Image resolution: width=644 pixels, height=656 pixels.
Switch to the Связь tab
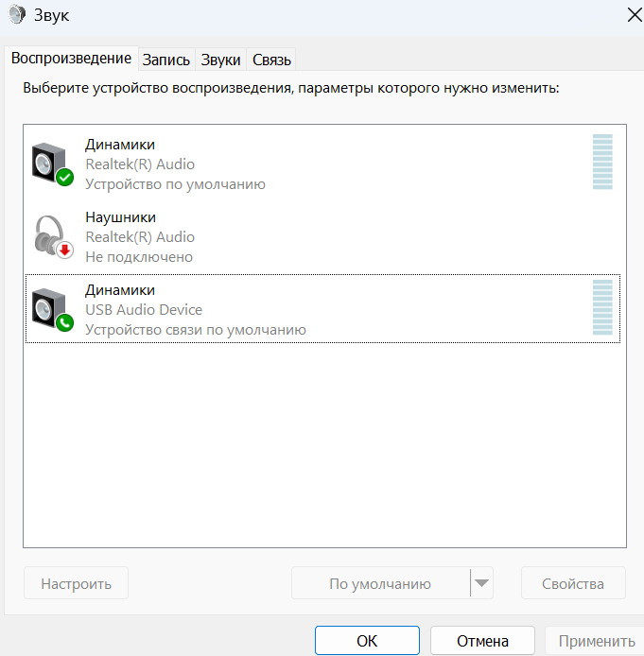pyautogui.click(x=271, y=60)
